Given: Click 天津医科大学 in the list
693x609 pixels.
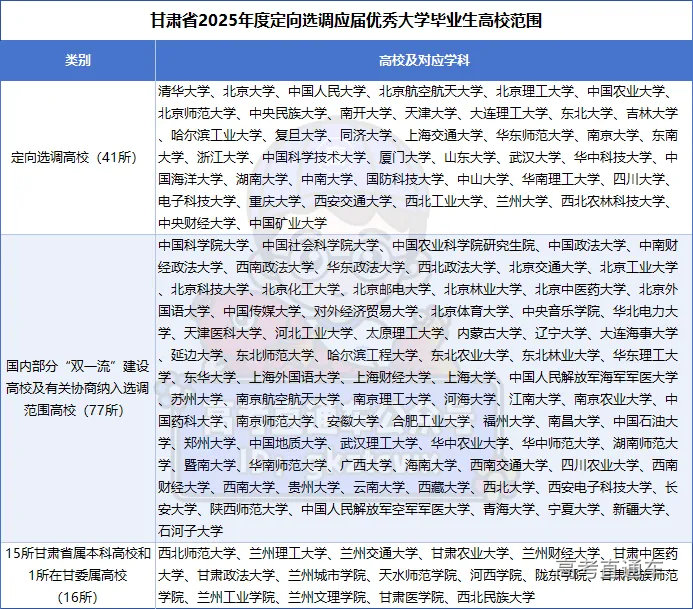Looking at the screenshot, I should point(223,333).
